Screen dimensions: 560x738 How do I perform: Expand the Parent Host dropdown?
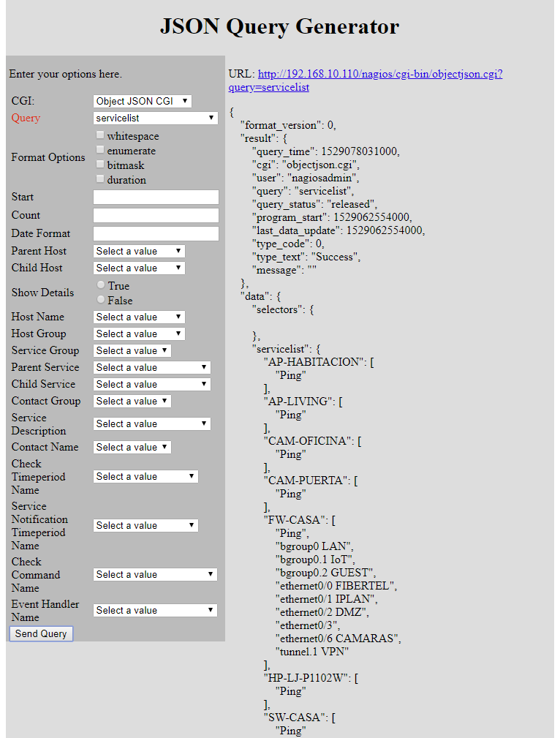click(x=139, y=252)
